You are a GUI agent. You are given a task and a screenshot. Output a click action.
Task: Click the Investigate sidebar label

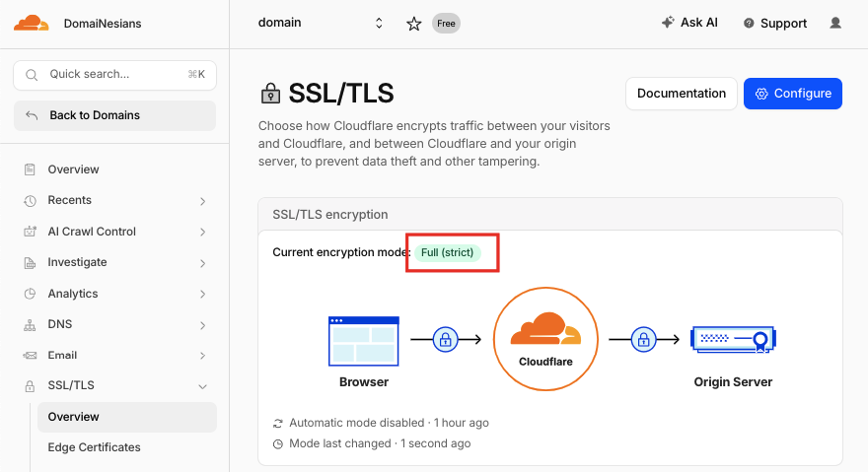77,262
